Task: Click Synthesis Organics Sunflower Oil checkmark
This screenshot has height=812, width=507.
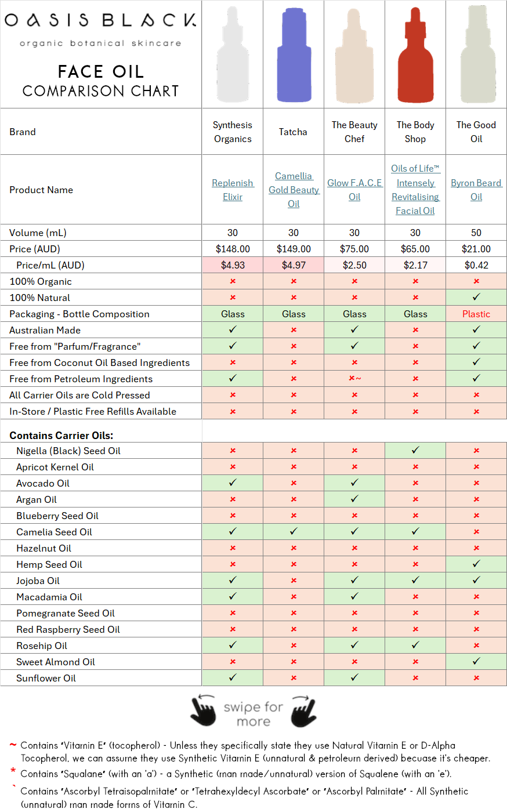Action: 233,677
